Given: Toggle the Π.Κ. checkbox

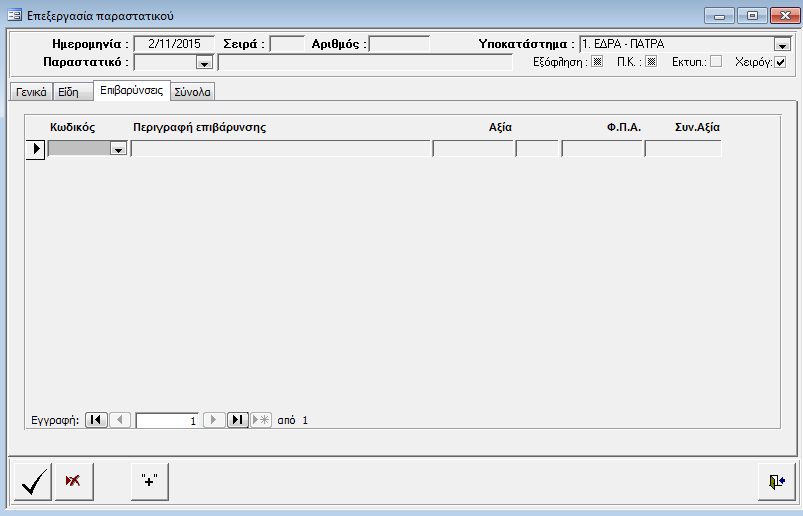Looking at the screenshot, I should 651,62.
